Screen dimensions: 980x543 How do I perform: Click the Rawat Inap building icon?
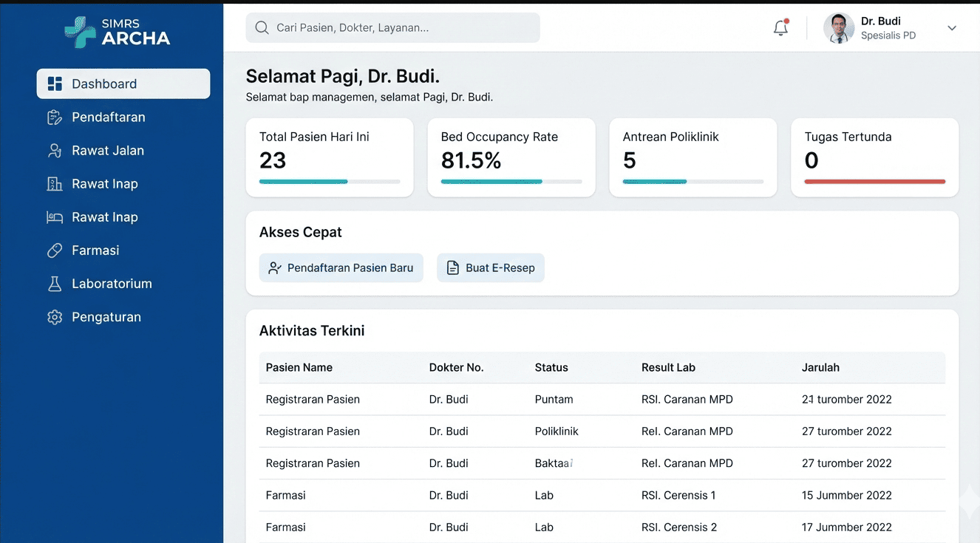point(55,184)
